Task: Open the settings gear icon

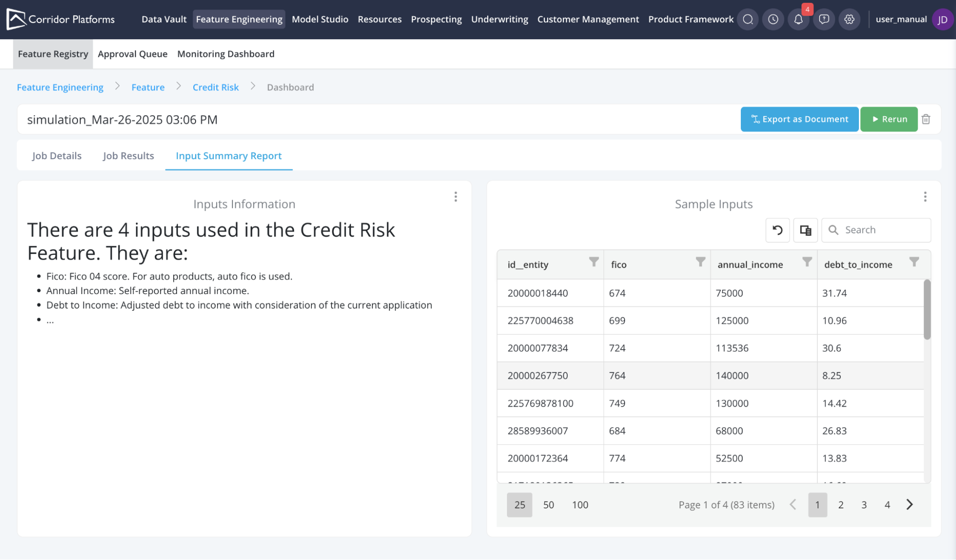Action: click(849, 19)
